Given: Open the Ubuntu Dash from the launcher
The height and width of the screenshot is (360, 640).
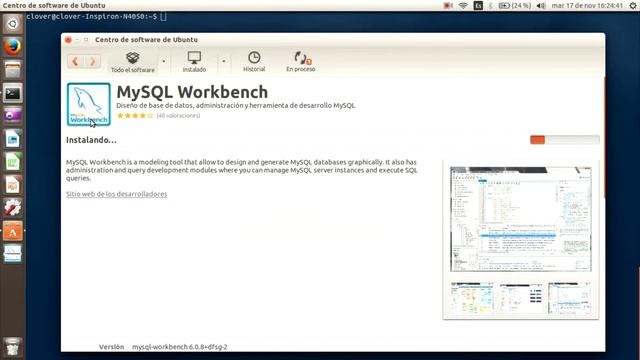Looking at the screenshot, I should [x=13, y=24].
